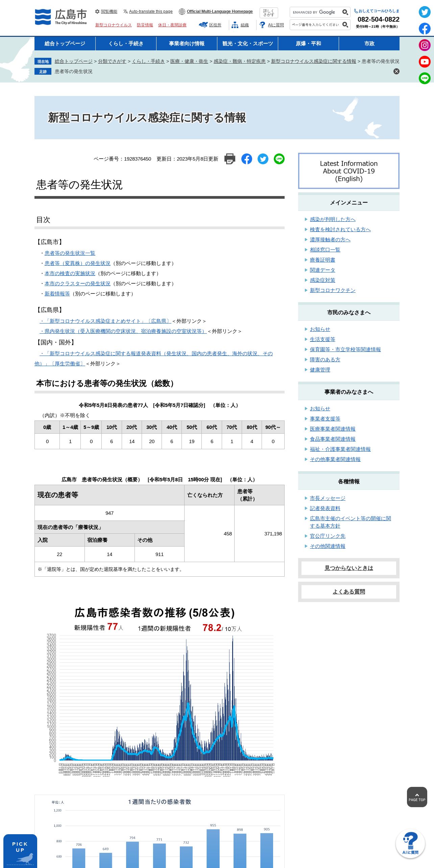
Task: Open the 総合トップページ nav tab
Action: point(65,44)
